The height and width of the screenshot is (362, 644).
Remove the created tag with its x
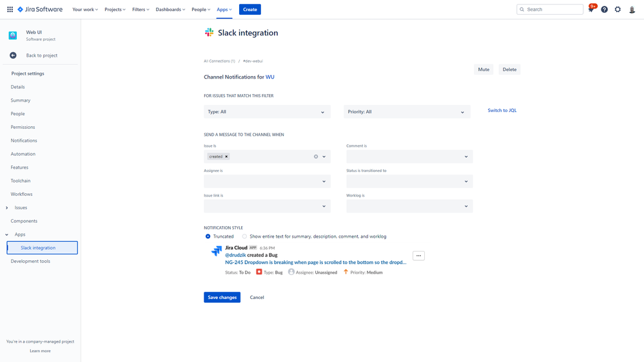click(226, 157)
